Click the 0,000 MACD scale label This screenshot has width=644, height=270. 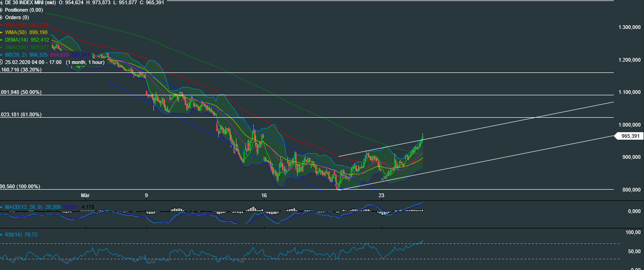[635, 211]
